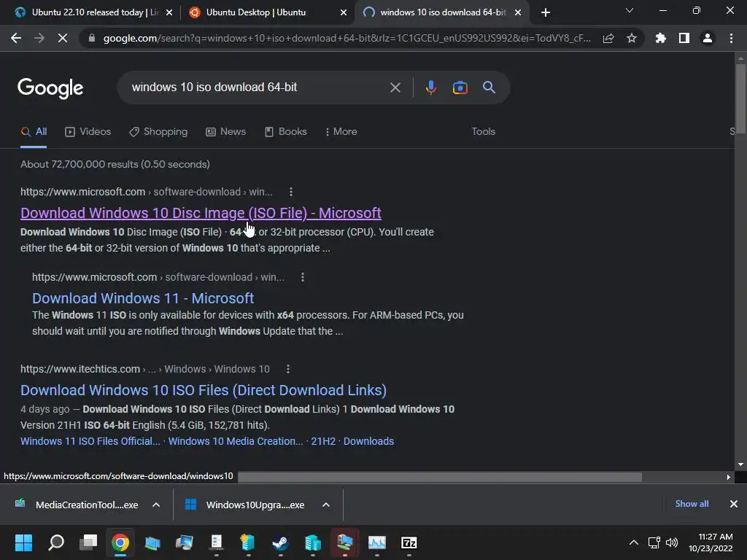
Task: Toggle the Chrome side panel icon
Action: click(x=684, y=38)
